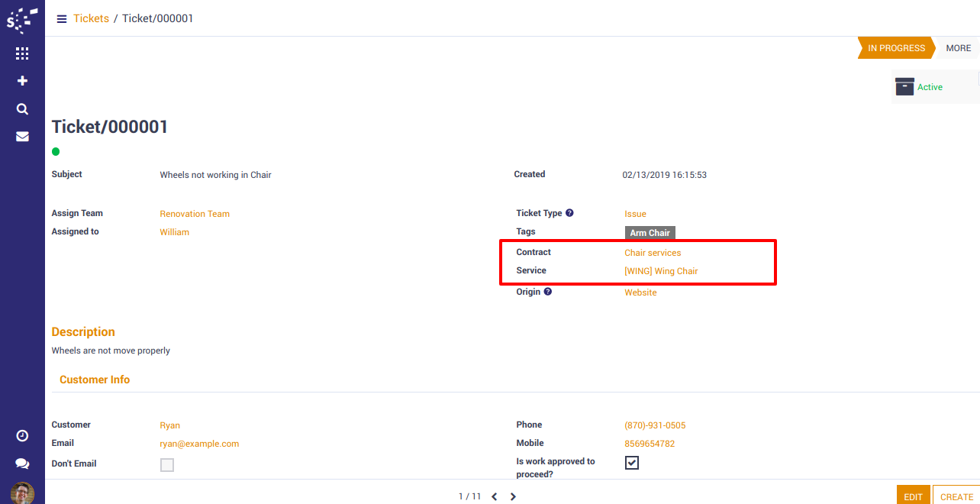Click the Origin help question icon
980x504 pixels.
(547, 292)
